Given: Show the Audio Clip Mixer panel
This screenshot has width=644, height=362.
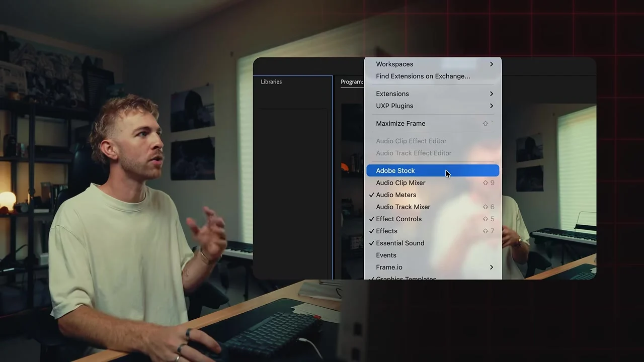Looking at the screenshot, I should click(x=433, y=183).
